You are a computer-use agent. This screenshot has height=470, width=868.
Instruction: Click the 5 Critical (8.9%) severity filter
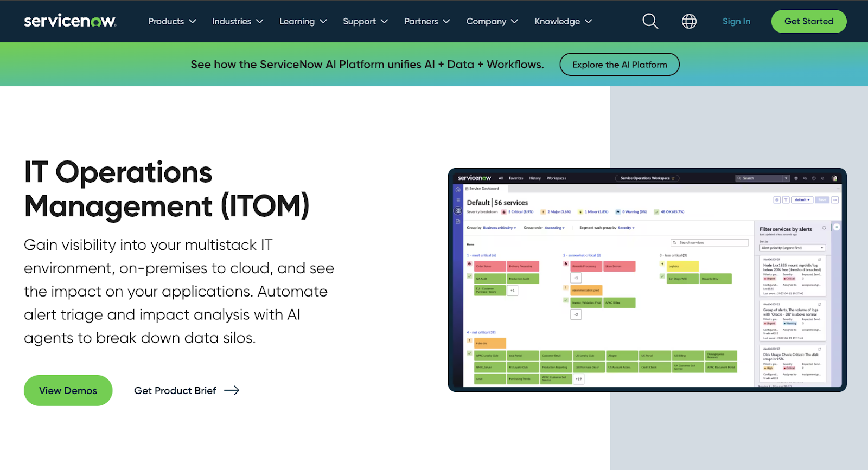[518, 212]
